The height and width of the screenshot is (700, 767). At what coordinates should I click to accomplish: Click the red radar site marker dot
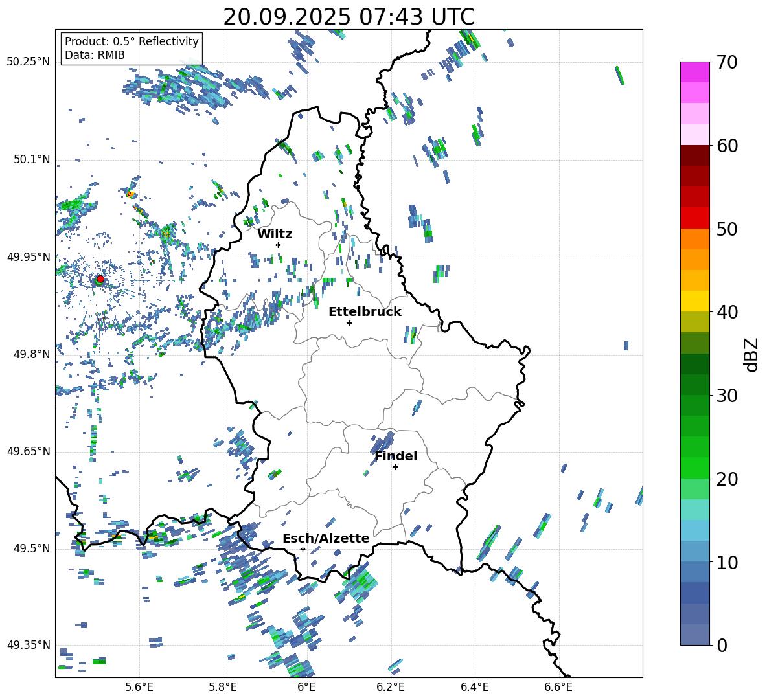tap(100, 279)
